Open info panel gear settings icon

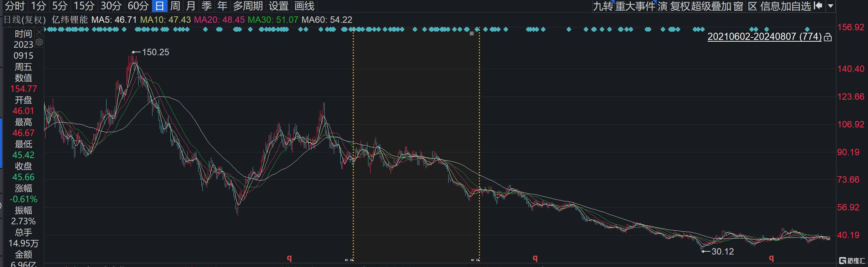(39, 42)
